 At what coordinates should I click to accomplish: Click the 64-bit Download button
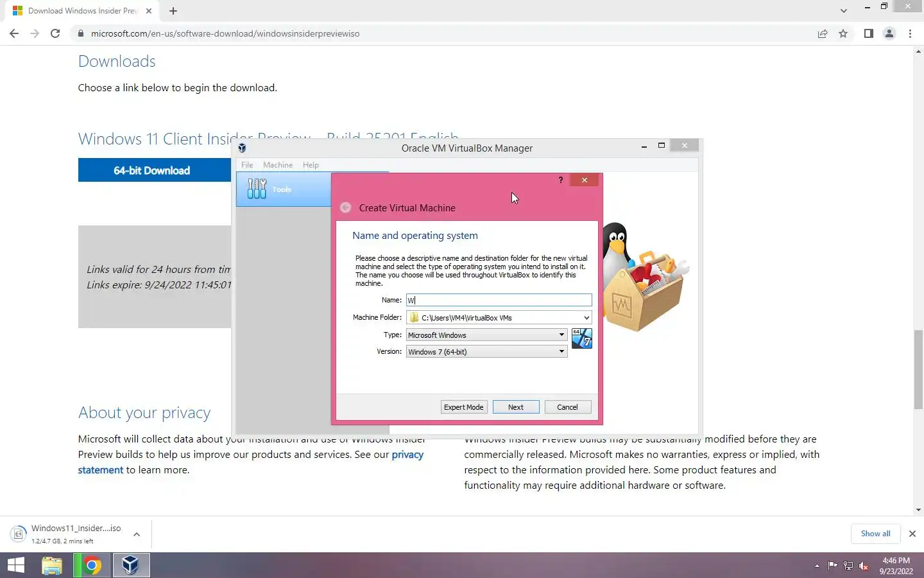[155, 170]
